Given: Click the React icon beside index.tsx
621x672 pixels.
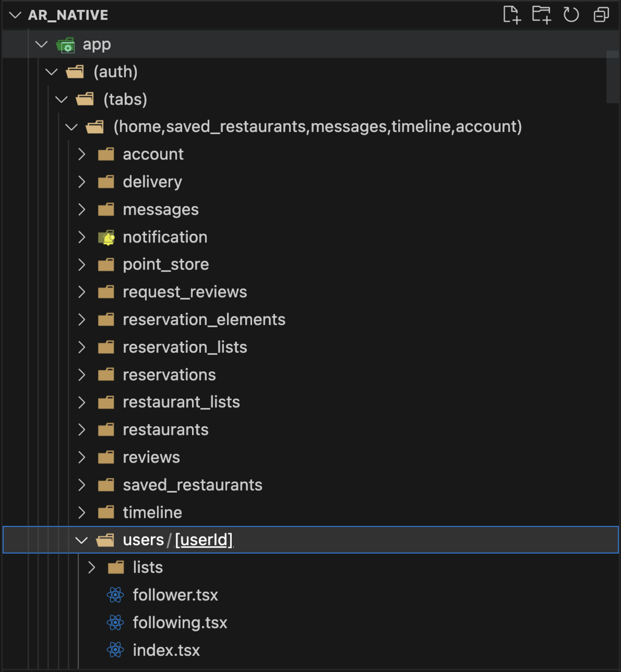Looking at the screenshot, I should 115,650.
